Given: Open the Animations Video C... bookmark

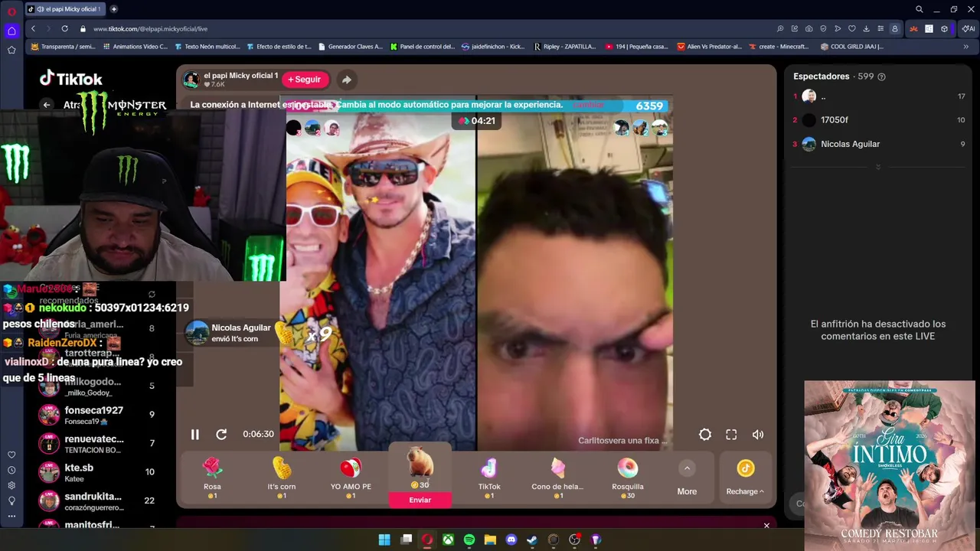Looking at the screenshot, I should (135, 46).
